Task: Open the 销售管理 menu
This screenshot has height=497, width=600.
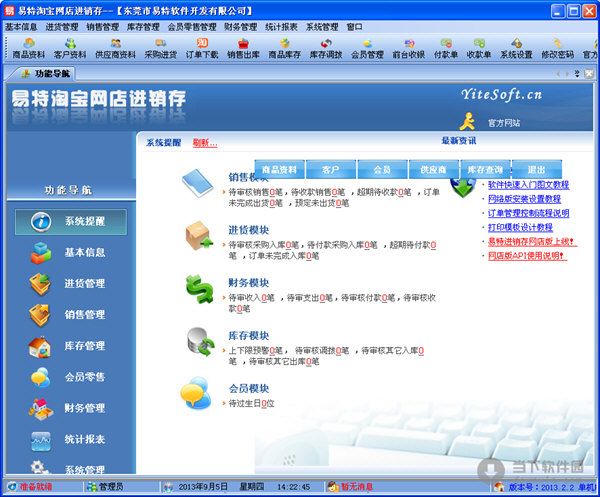Action: point(102,27)
